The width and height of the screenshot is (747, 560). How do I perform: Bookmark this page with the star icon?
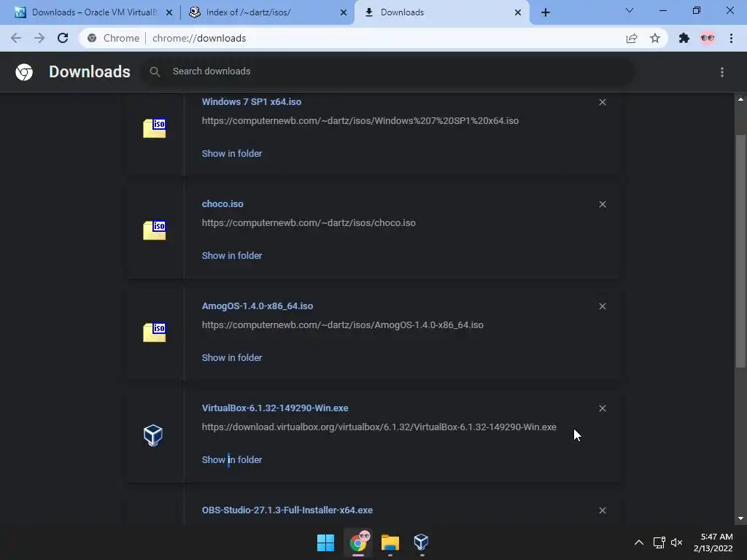click(655, 38)
